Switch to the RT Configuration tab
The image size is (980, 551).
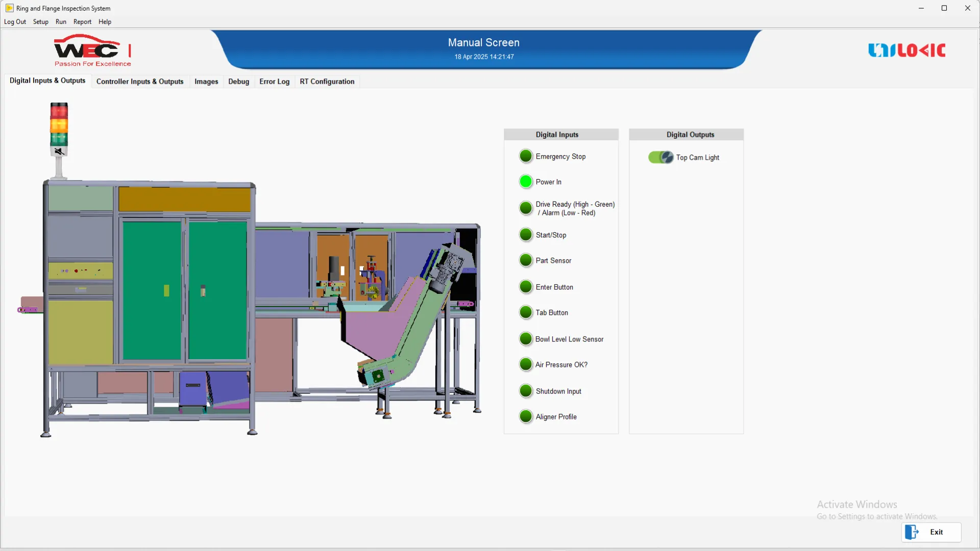pos(327,82)
